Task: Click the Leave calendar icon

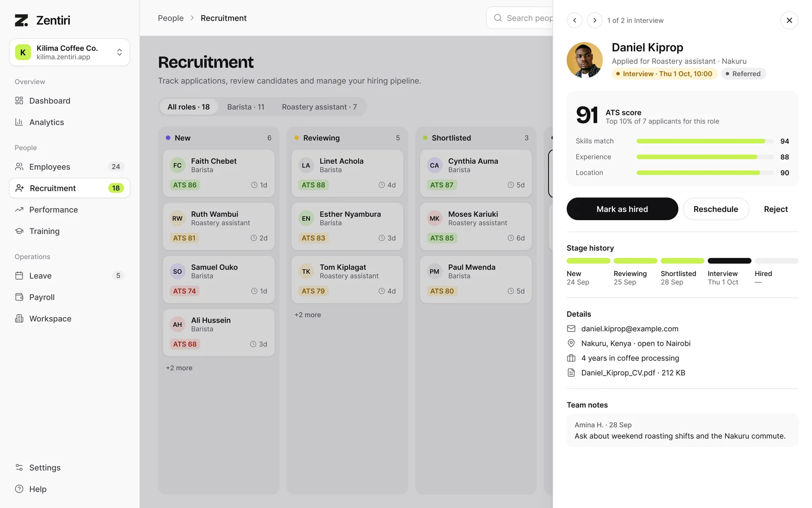Action: tap(19, 276)
